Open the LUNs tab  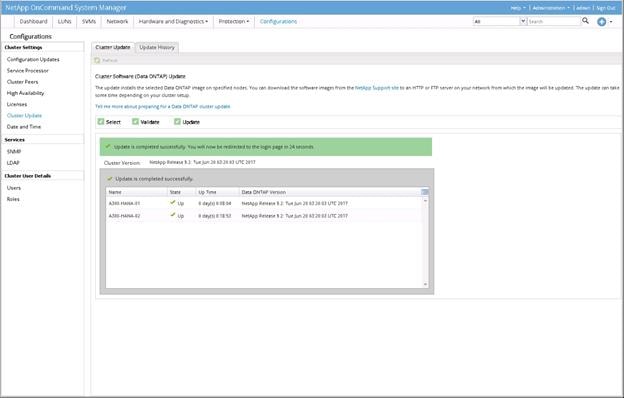pos(64,21)
